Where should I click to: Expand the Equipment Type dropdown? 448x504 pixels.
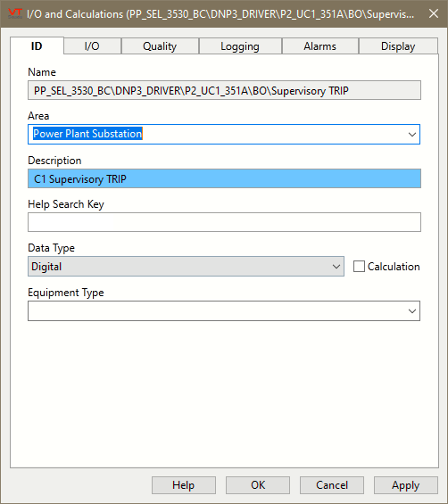click(224, 310)
